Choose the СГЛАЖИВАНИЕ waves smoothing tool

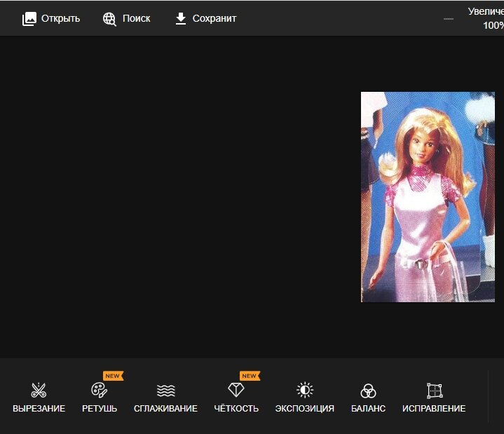tap(165, 398)
